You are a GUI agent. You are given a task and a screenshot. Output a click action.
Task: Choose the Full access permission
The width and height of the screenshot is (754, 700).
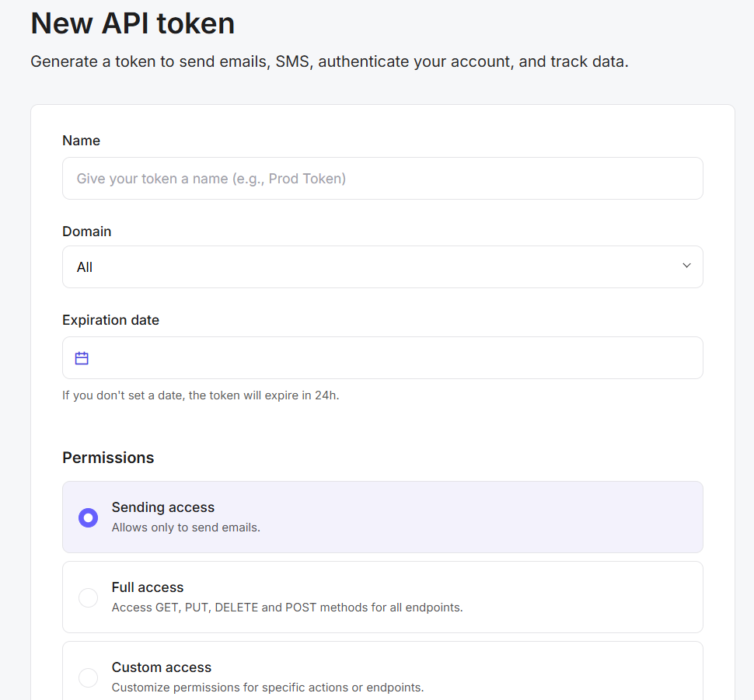(x=88, y=597)
